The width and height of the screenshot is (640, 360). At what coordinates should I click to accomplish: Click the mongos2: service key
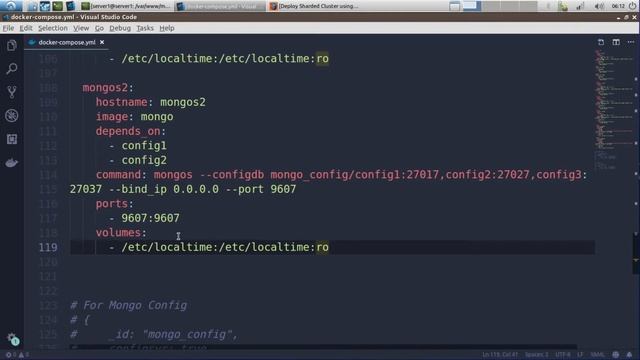tap(108, 88)
